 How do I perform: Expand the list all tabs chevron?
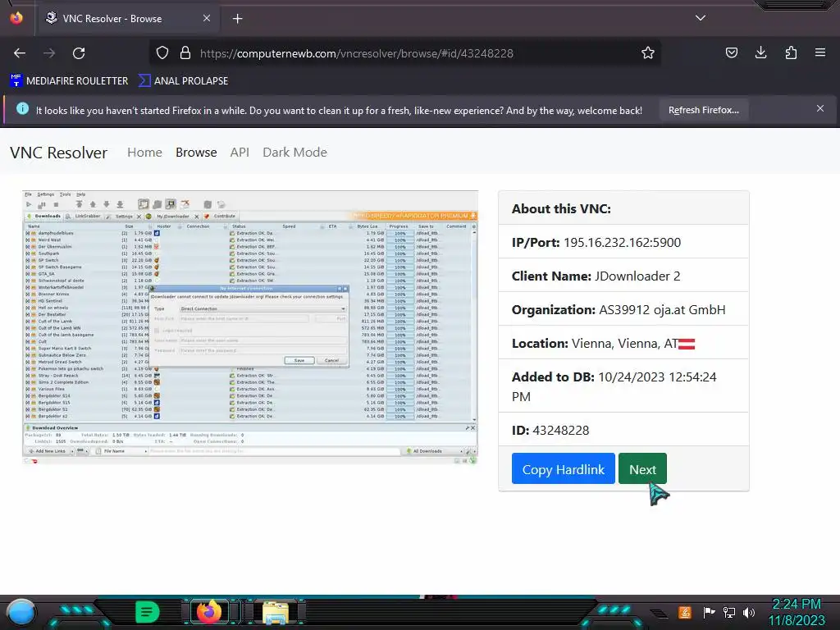[701, 18]
